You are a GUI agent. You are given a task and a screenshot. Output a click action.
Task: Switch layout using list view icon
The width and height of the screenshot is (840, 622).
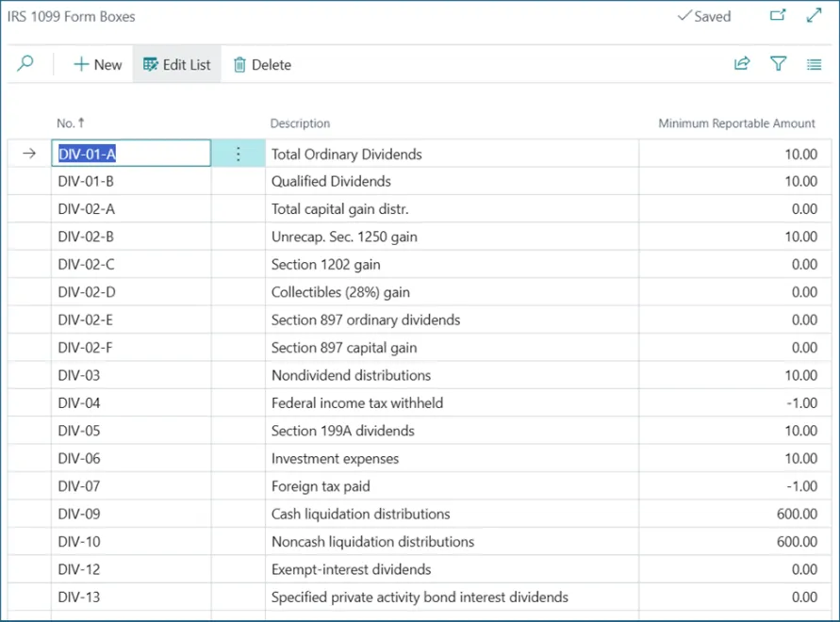(x=814, y=64)
